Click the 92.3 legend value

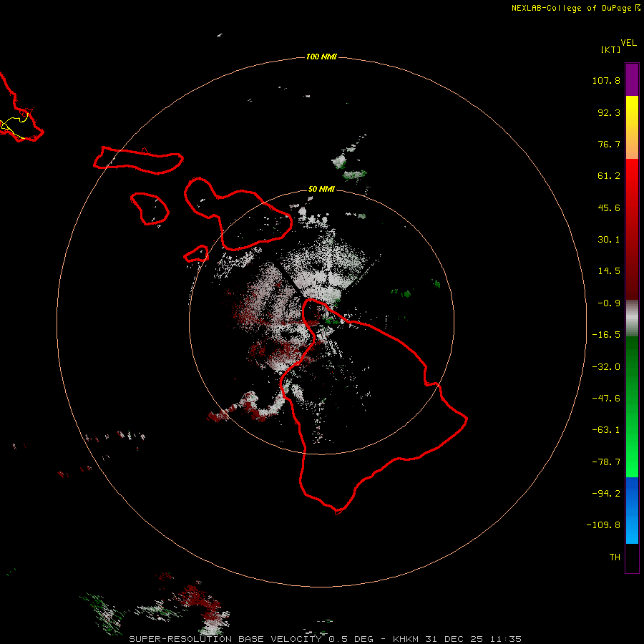(609, 112)
